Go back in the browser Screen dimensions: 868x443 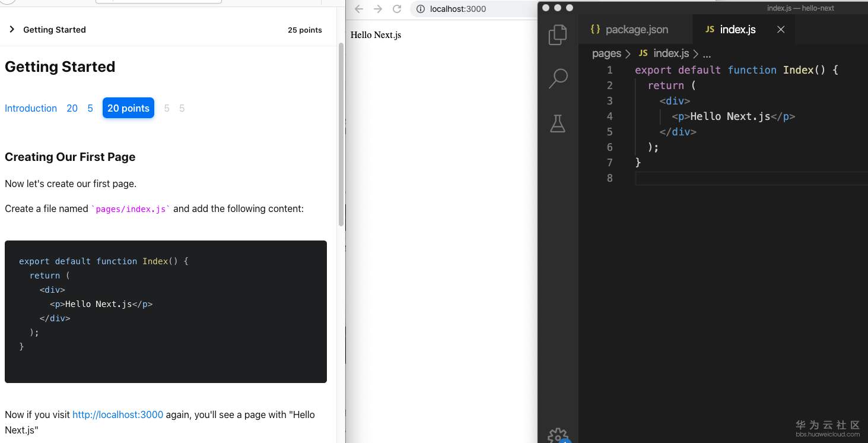click(x=358, y=9)
